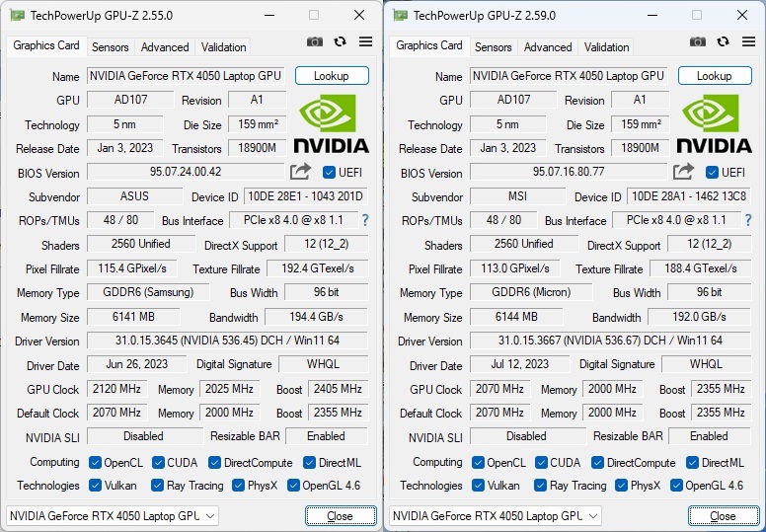Click Device ID field 10DE 28E1 - 1043 201D
Screen dimensions: 766x532
click(x=306, y=196)
